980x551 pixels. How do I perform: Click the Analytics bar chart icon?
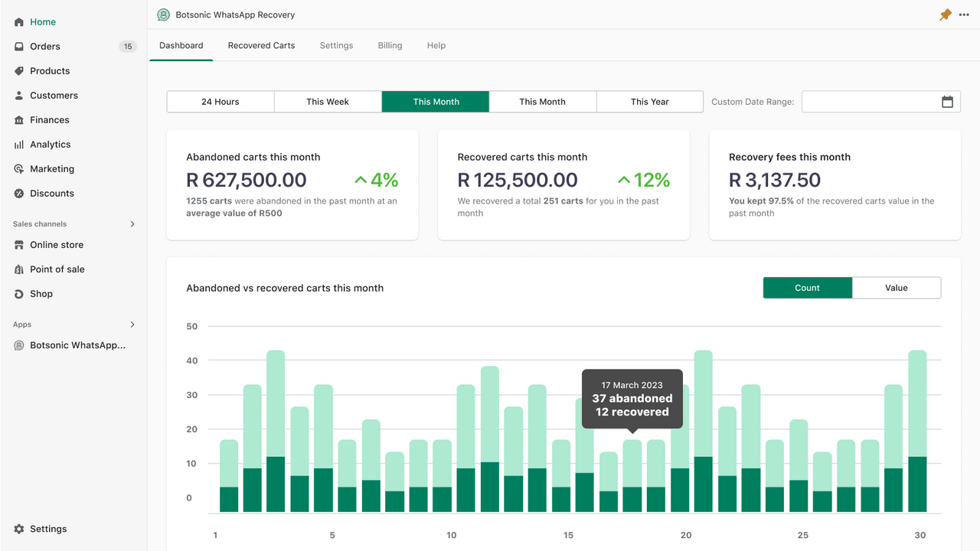click(19, 145)
